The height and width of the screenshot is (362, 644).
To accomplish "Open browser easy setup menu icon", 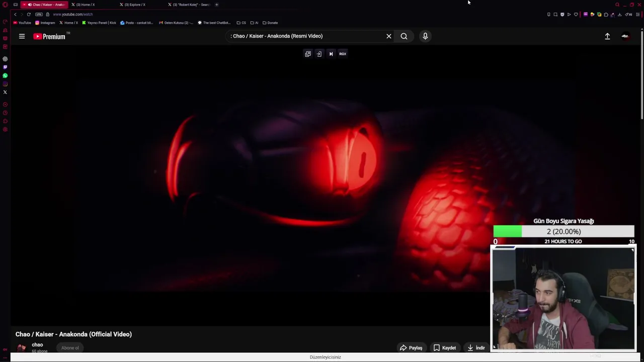I will (637, 15).
